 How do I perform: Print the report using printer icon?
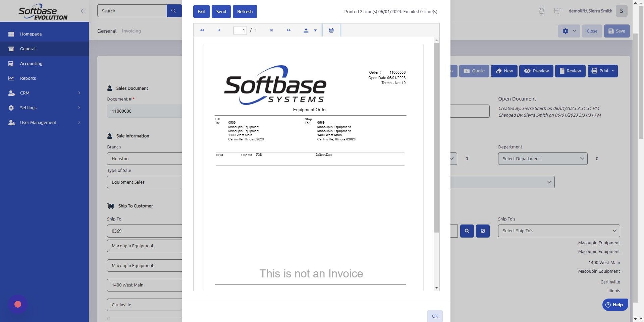pyautogui.click(x=331, y=30)
